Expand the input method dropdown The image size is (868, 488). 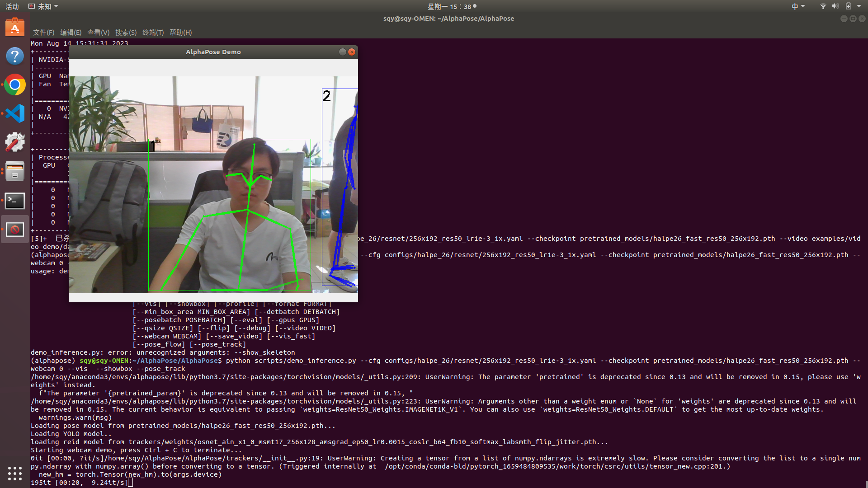pyautogui.click(x=798, y=6)
